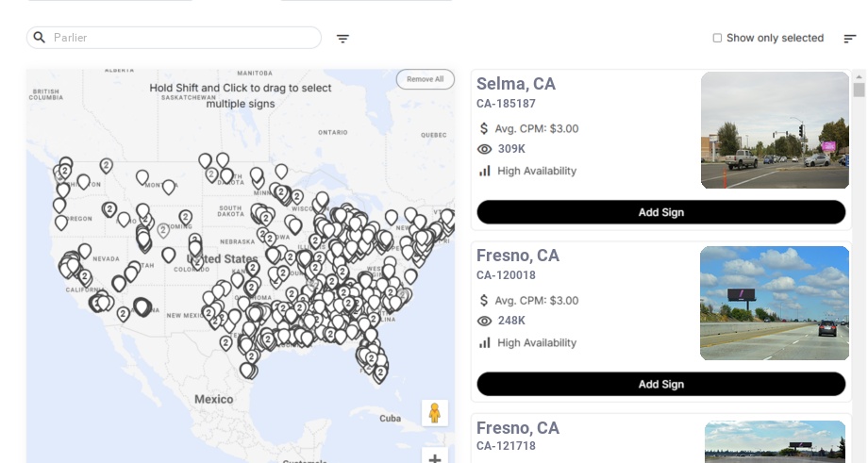Open the Fresno, CA CA-121718 listing title
Image resolution: width=868 pixels, height=463 pixels.
(517, 428)
